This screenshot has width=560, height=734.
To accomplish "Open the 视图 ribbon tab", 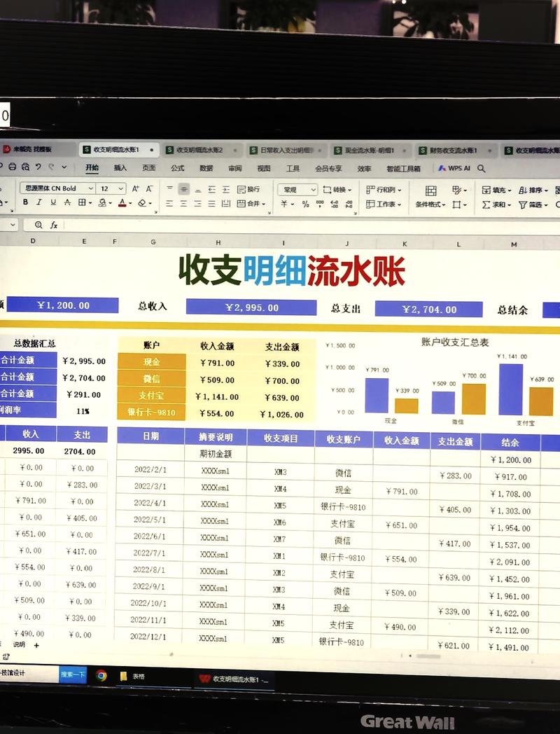I will (263, 169).
